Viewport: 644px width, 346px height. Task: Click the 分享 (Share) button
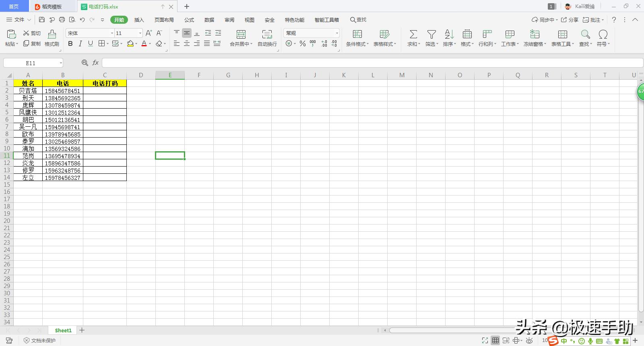click(570, 20)
